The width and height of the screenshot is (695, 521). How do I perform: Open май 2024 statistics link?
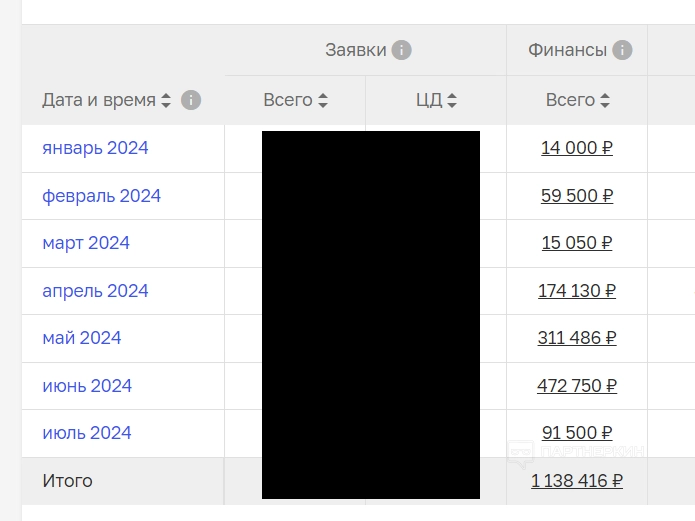click(82, 338)
